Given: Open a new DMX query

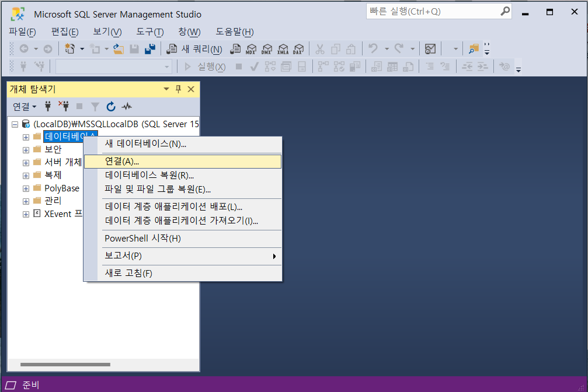Looking at the screenshot, I should coord(267,49).
